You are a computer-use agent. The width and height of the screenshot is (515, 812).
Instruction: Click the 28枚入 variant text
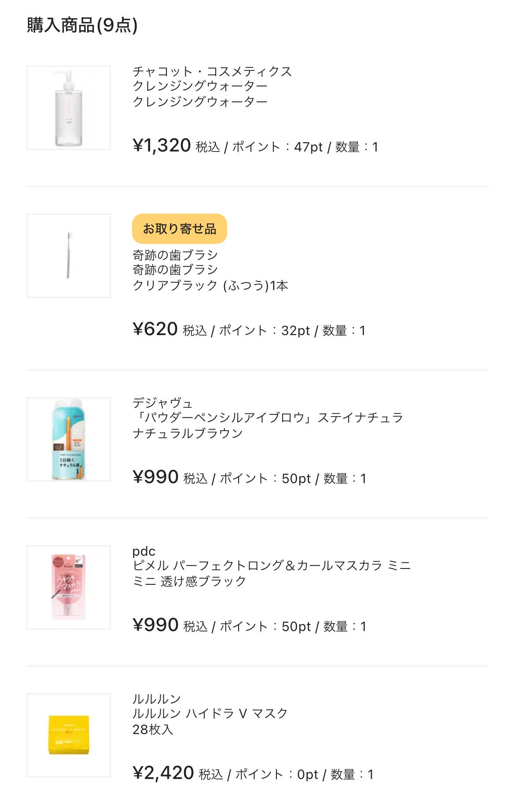[x=153, y=729]
